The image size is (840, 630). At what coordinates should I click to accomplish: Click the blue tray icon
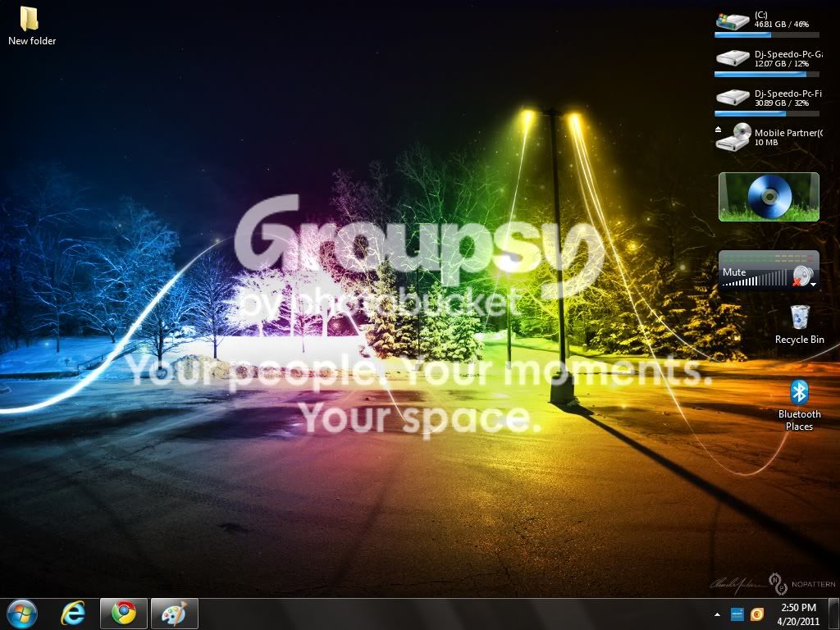coord(737,614)
